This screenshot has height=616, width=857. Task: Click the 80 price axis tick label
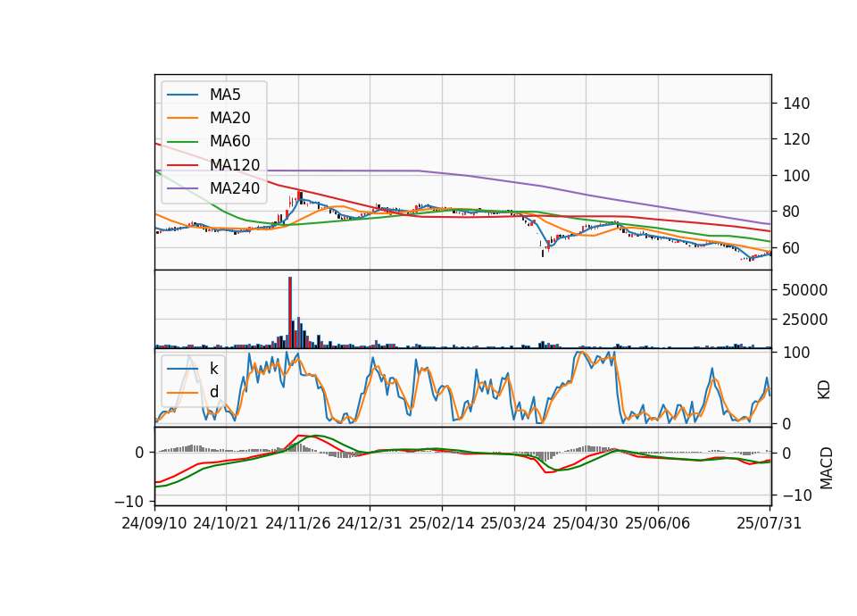792,212
